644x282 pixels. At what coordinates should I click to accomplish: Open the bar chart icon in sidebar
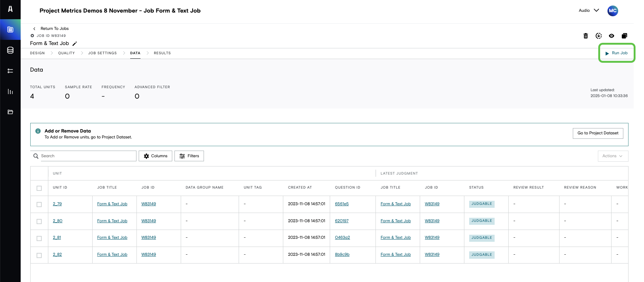click(10, 92)
